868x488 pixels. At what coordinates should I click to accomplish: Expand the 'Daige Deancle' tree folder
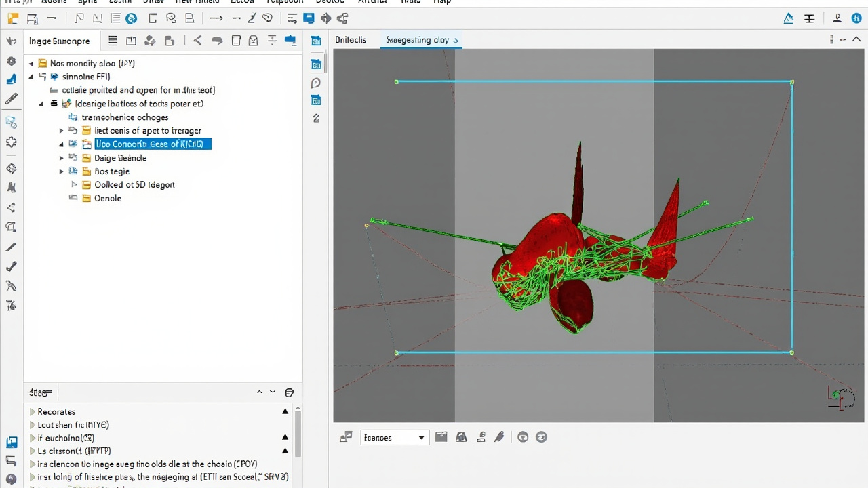[62, 158]
